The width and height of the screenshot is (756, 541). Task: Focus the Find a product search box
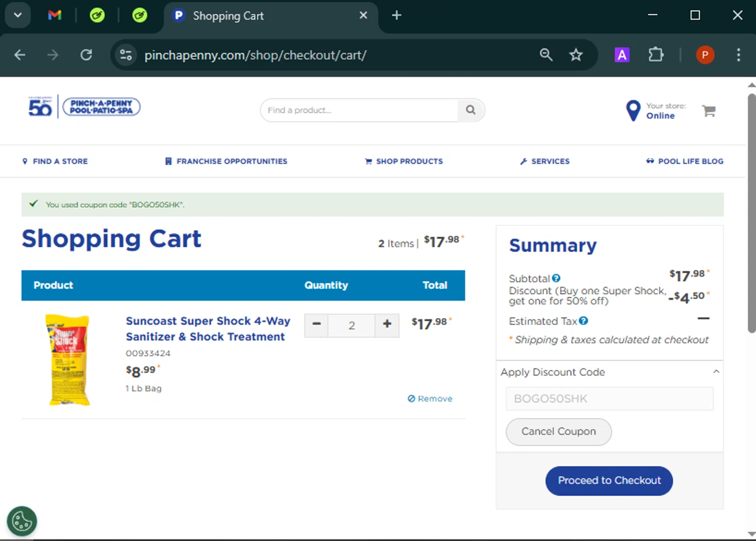tap(359, 110)
